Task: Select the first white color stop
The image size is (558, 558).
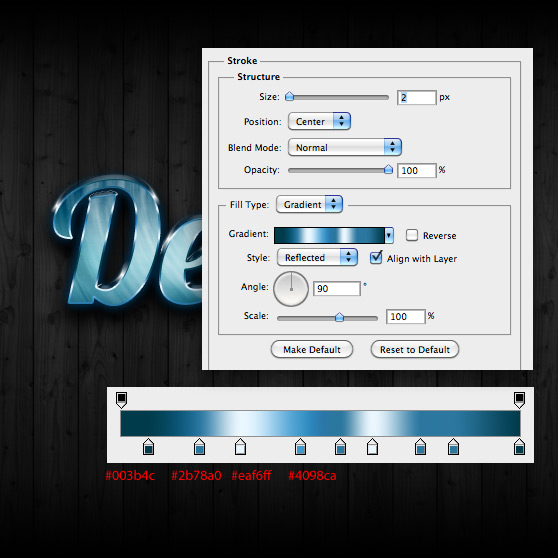Action: coord(241,447)
